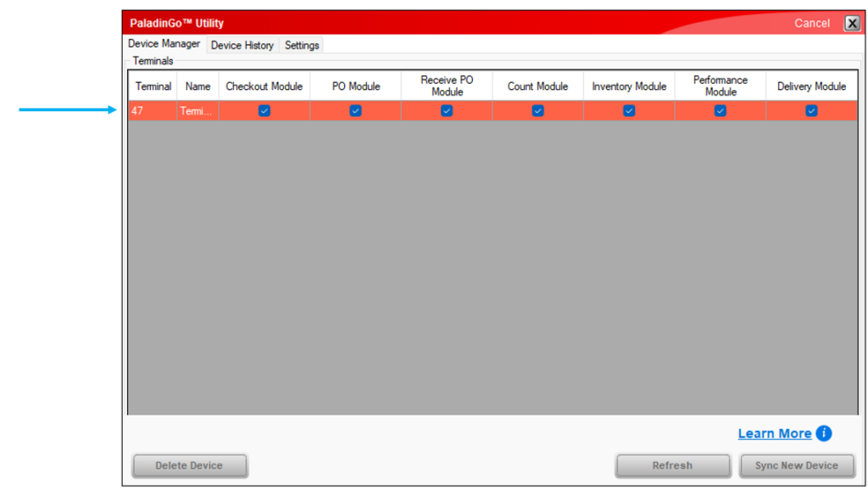Toggle the Inventory Module checkbox
This screenshot has height=490, width=868.
[x=629, y=111]
